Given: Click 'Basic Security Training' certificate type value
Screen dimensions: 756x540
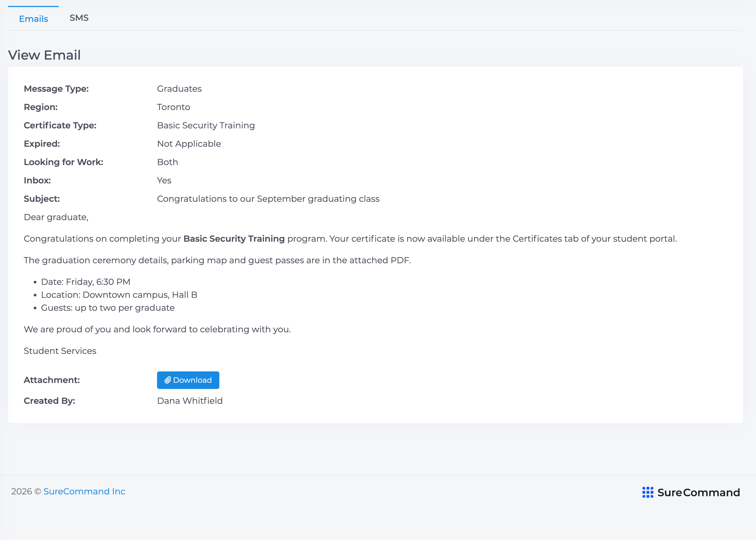Looking at the screenshot, I should (x=206, y=125).
